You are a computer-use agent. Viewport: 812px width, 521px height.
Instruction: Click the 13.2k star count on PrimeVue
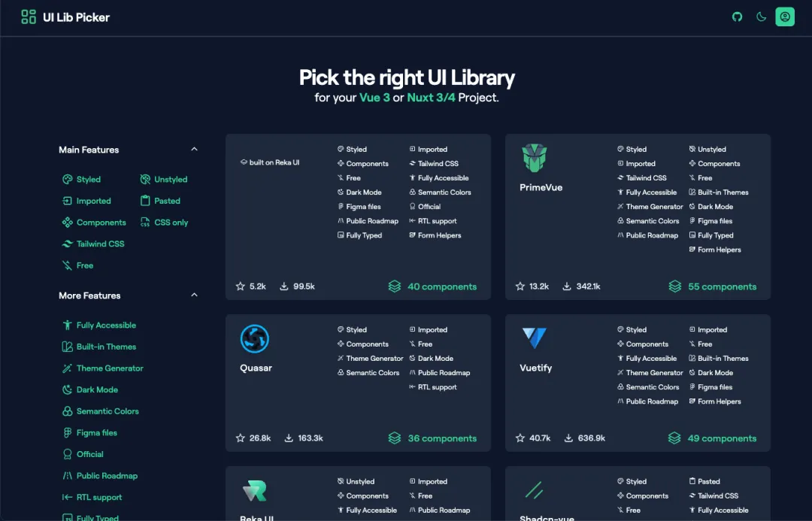[x=539, y=286]
